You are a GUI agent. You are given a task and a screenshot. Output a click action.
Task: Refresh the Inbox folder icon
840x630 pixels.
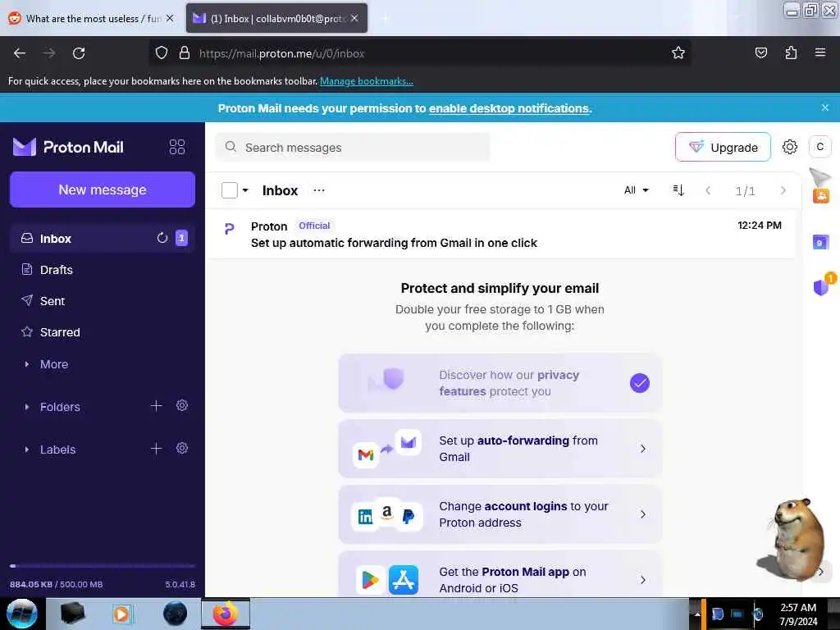pos(162,238)
